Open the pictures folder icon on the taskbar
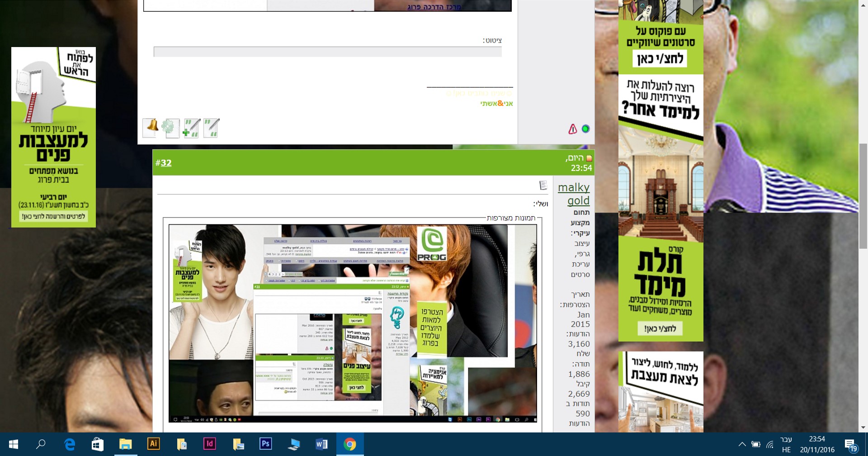Screen dimensions: 868x456 [238, 444]
